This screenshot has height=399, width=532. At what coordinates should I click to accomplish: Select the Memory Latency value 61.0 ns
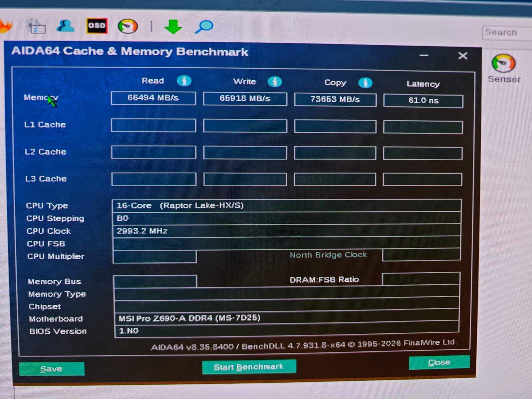click(423, 101)
